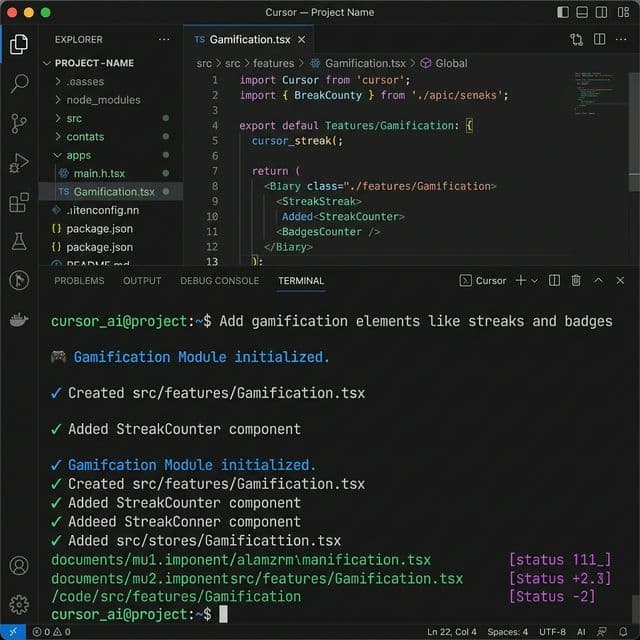
Task: Click the AI status bar item
Action: coord(581,632)
